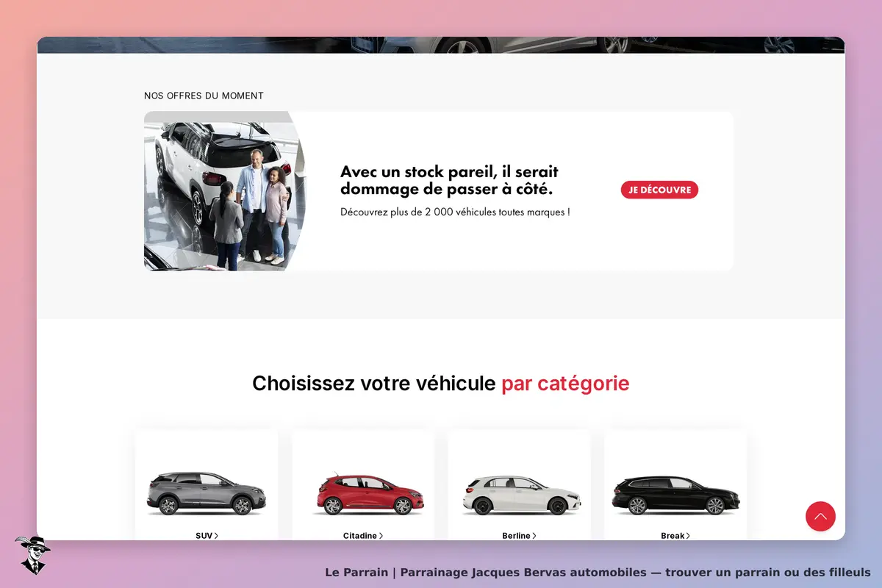
Task: Click the "NOS OFFRES DU MOMENT" label
Action: click(x=204, y=96)
